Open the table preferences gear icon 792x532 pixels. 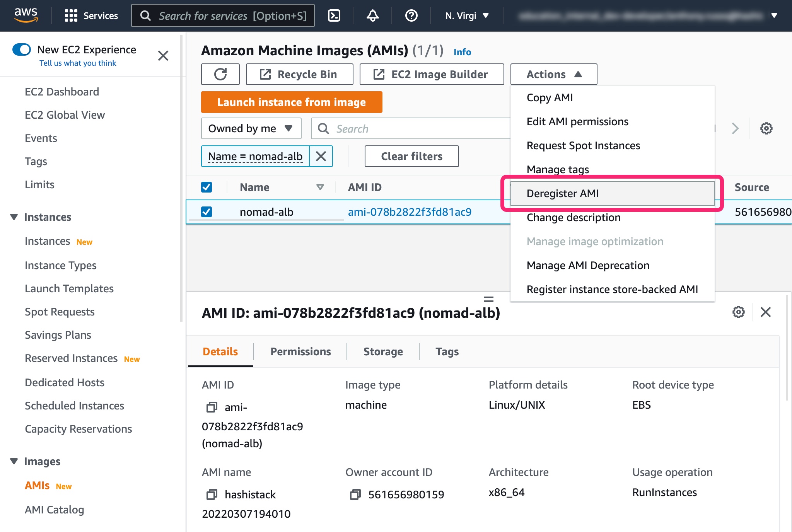(766, 128)
